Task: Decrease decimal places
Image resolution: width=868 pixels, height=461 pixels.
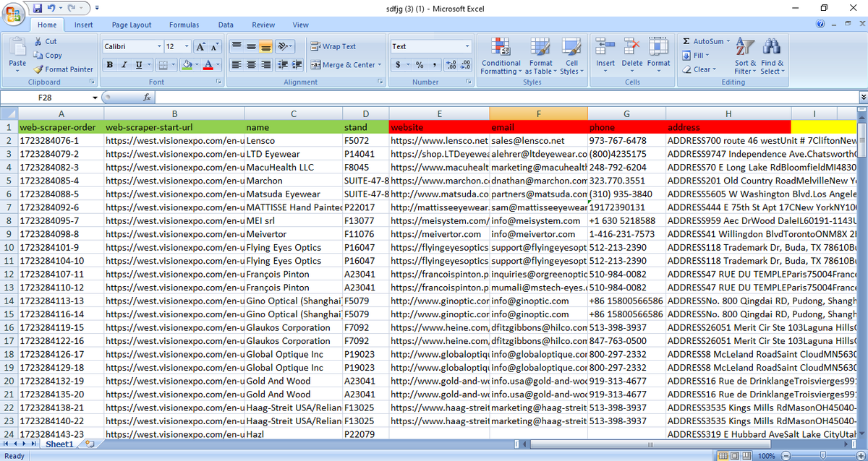Action: point(465,65)
